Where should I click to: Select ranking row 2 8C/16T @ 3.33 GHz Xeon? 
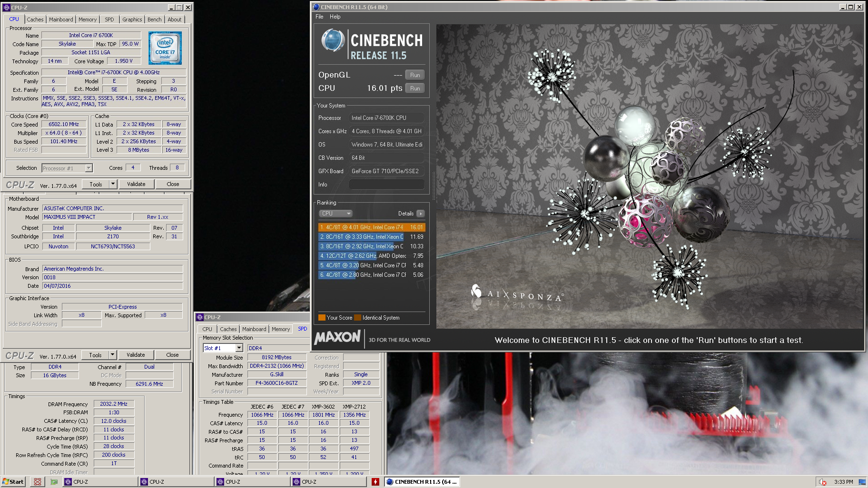[x=371, y=237]
